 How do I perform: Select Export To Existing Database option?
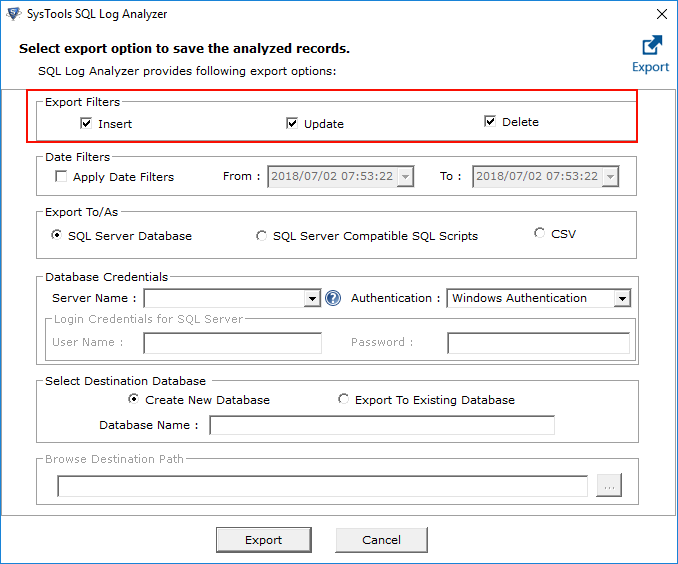[x=344, y=400]
